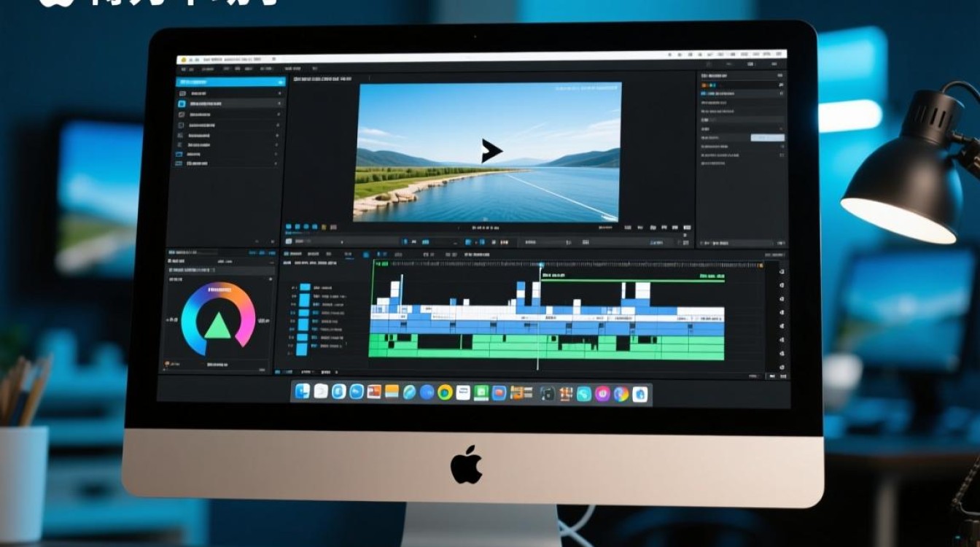
Task: Open Finder from the dock
Action: pyautogui.click(x=302, y=392)
